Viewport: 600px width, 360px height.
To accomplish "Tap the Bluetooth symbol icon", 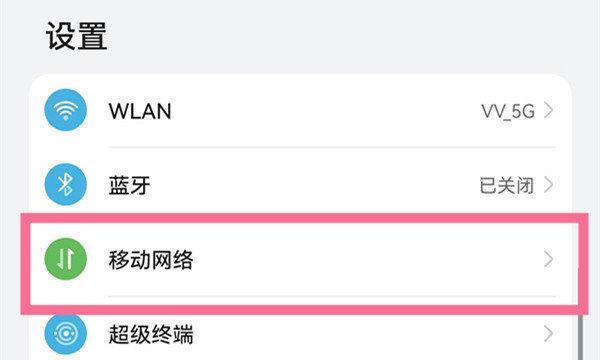I will click(x=65, y=184).
